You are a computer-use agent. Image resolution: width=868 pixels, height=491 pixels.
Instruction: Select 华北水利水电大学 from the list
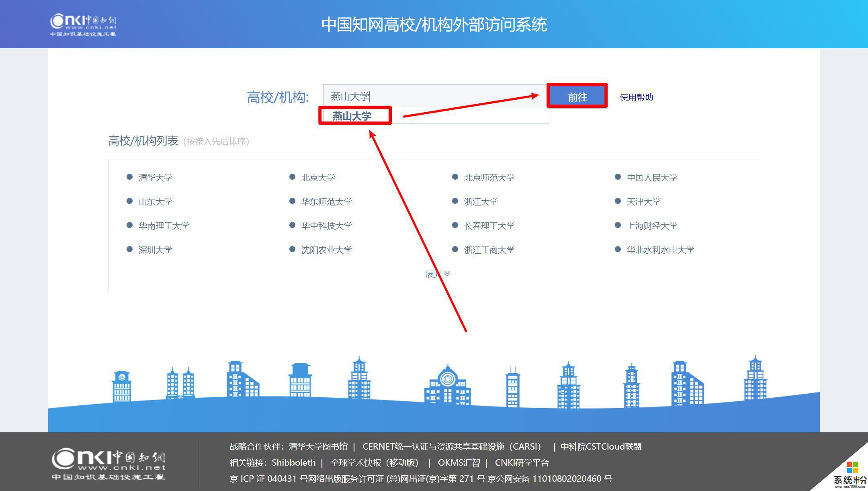[x=660, y=250]
